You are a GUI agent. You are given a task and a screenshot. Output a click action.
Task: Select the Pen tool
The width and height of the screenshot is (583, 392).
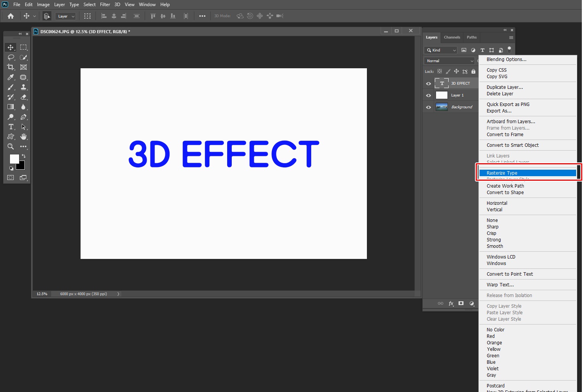click(24, 117)
